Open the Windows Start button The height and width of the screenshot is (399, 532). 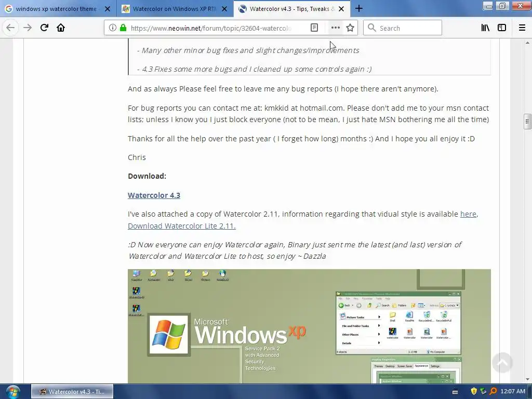(x=12, y=392)
